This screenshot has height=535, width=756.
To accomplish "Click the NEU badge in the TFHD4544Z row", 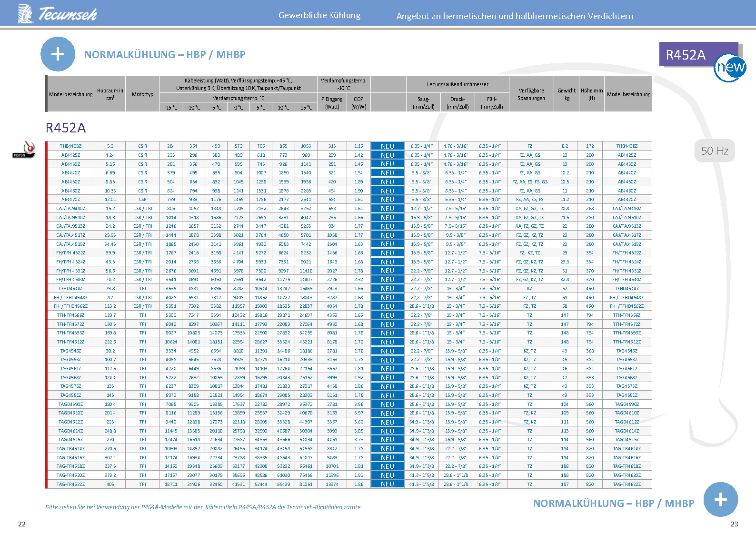I will (x=388, y=289).
